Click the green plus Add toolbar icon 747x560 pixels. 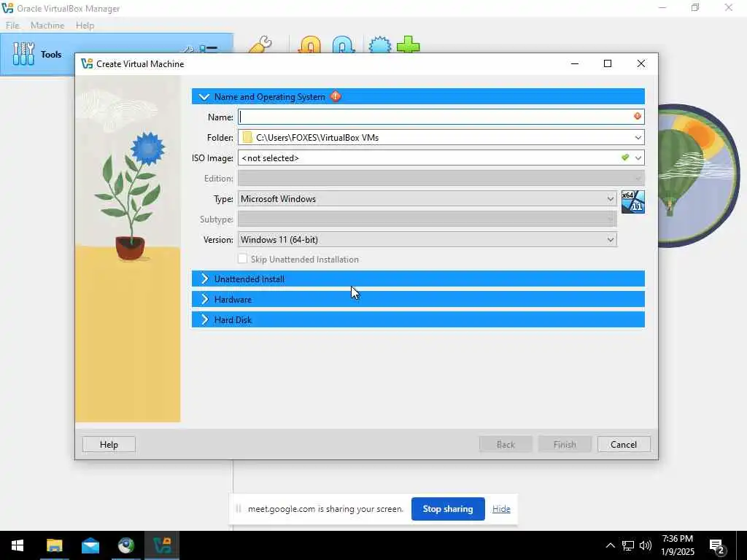tap(409, 44)
